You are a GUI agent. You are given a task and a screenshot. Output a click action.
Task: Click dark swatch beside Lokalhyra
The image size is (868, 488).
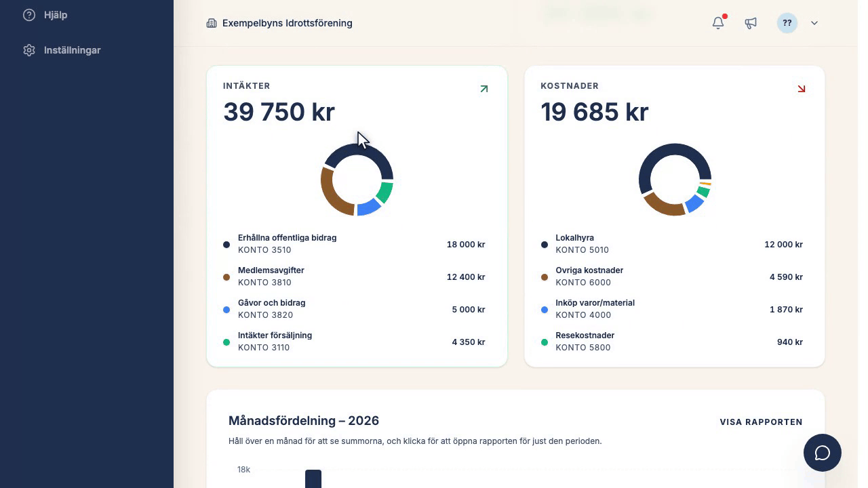point(544,245)
